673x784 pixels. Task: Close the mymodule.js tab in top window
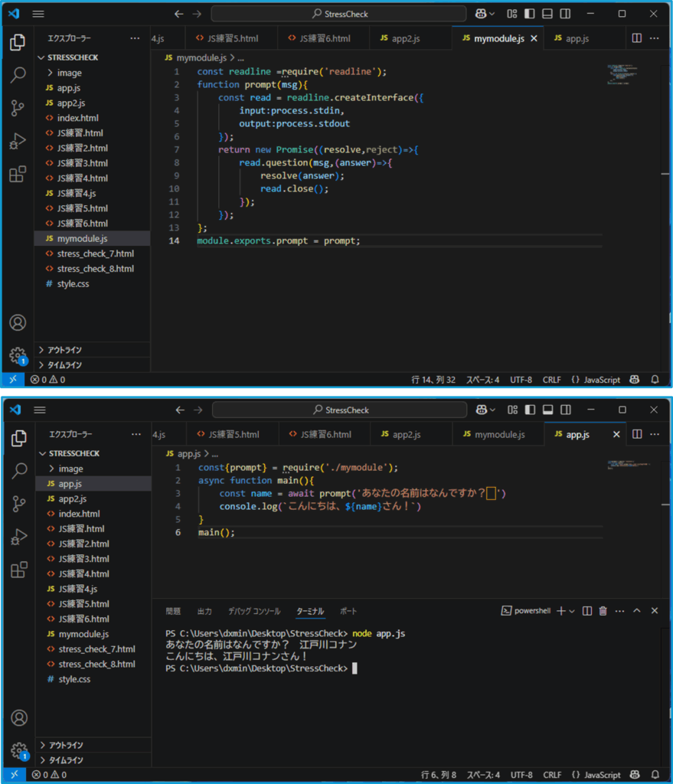(534, 38)
